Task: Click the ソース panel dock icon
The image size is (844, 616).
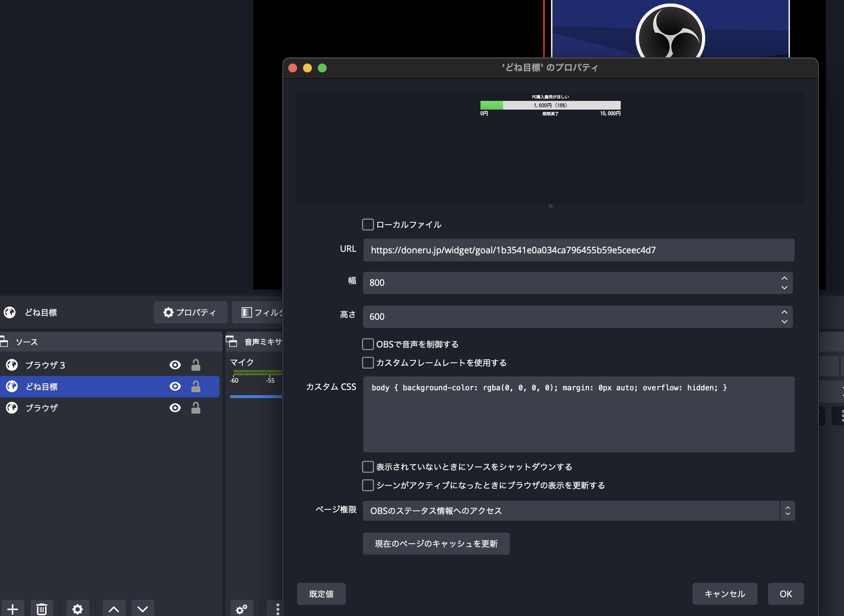Action: (4, 342)
